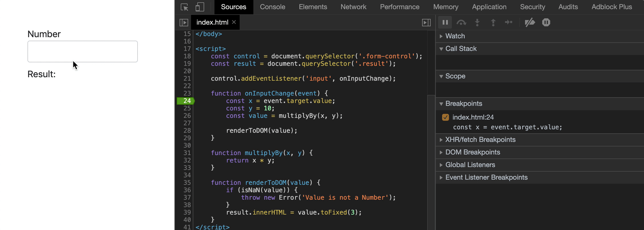This screenshot has width=644, height=230.
Task: Click line number 39 in the gutter
Action: tap(187, 212)
